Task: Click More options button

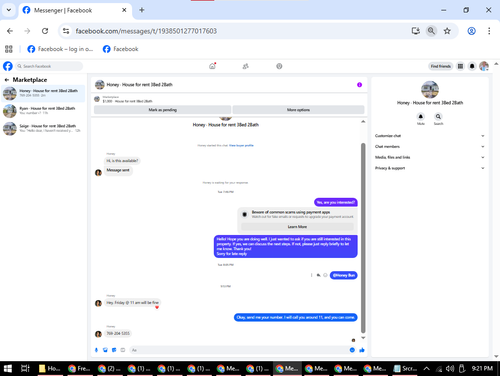Action: pyautogui.click(x=298, y=110)
